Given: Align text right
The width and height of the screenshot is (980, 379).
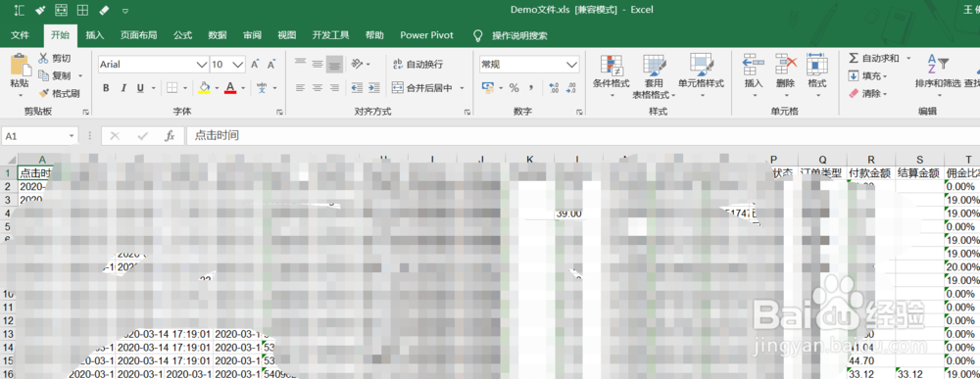Looking at the screenshot, I should click(335, 88).
